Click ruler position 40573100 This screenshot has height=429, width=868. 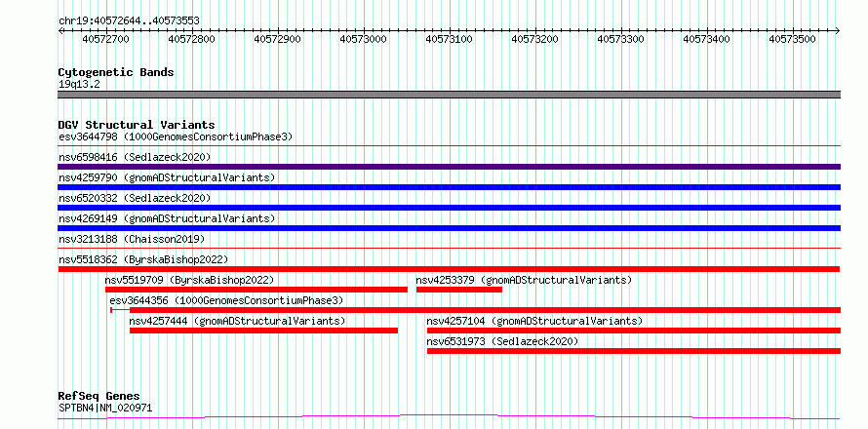[449, 39]
